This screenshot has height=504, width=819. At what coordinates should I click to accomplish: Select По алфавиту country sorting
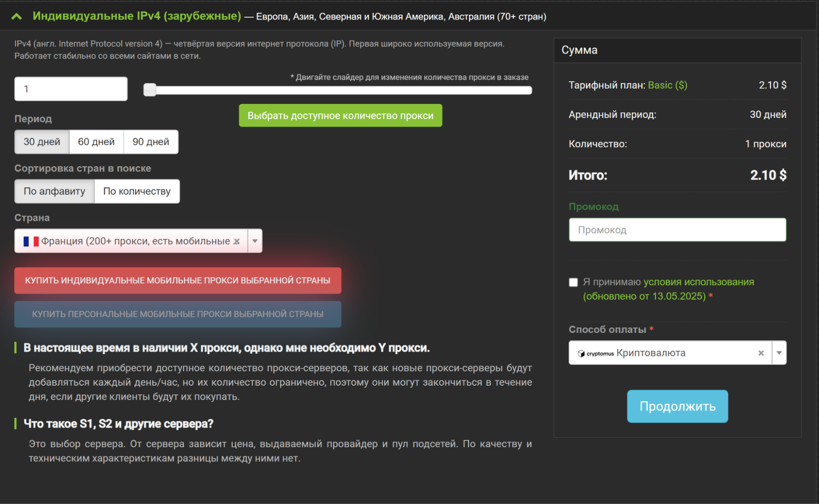(54, 191)
